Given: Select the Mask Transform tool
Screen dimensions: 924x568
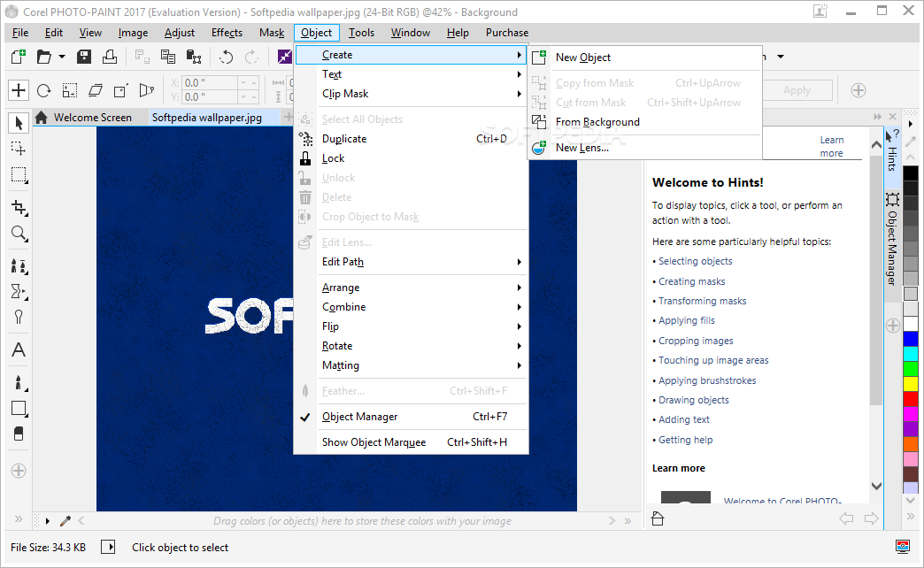Looking at the screenshot, I should [19, 149].
